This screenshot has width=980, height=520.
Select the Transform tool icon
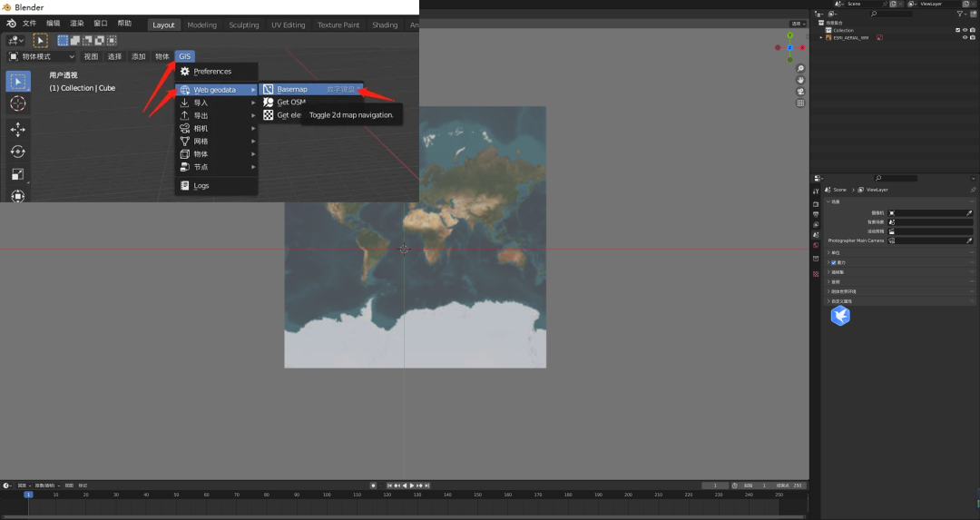(x=17, y=196)
